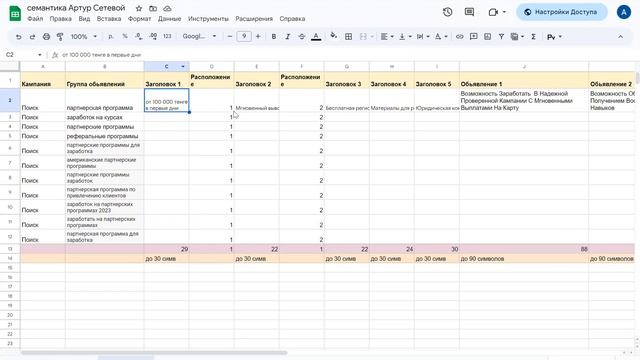This screenshot has height=360, width=640.
Task: Open text wrapping dropdown
Action: [x=422, y=37]
